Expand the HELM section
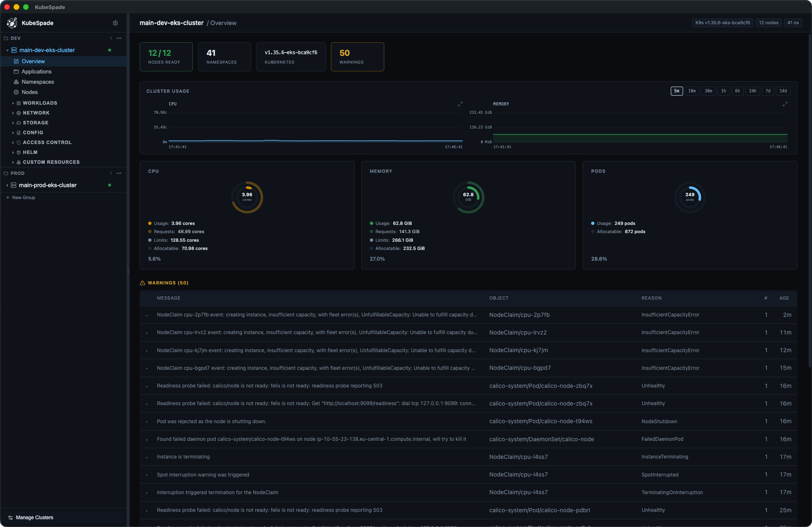The height and width of the screenshot is (527, 812). (x=13, y=152)
